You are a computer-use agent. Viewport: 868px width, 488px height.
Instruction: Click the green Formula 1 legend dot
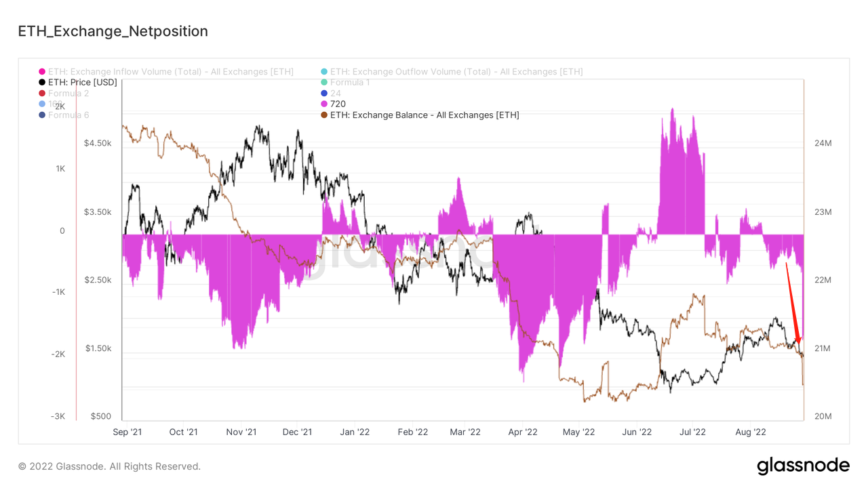324,83
